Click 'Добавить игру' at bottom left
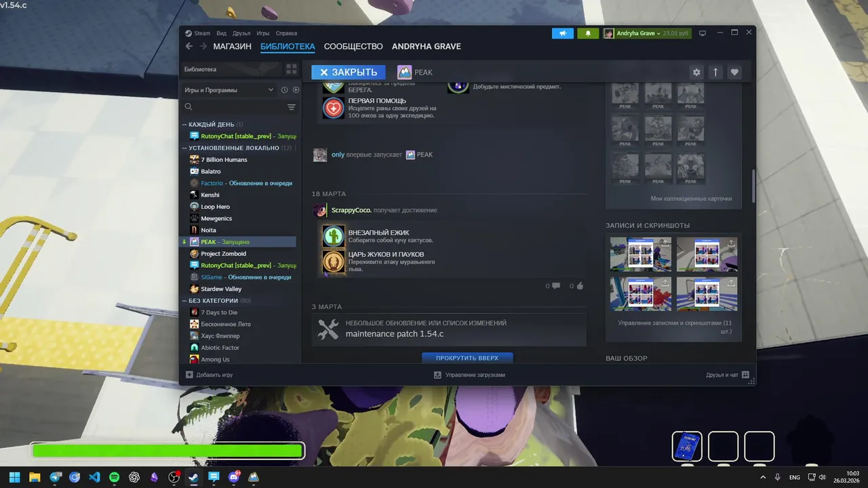 click(210, 375)
